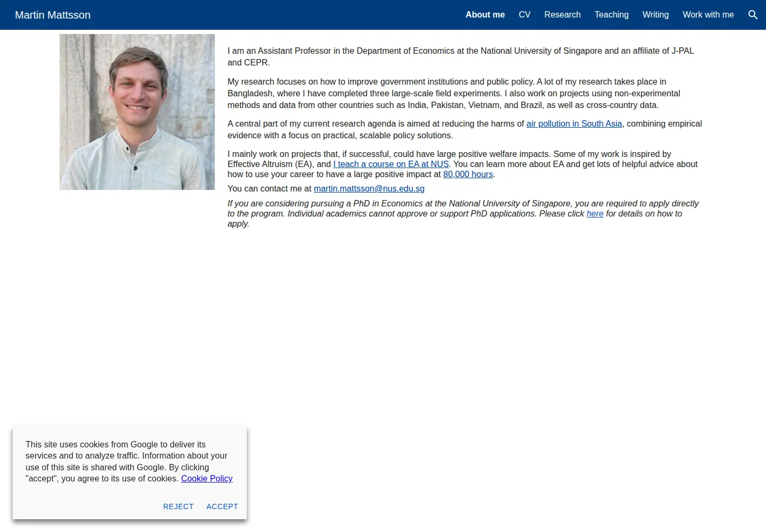Visit the 80,000 hours link
Screen dimensions: 766x532
click(x=468, y=174)
